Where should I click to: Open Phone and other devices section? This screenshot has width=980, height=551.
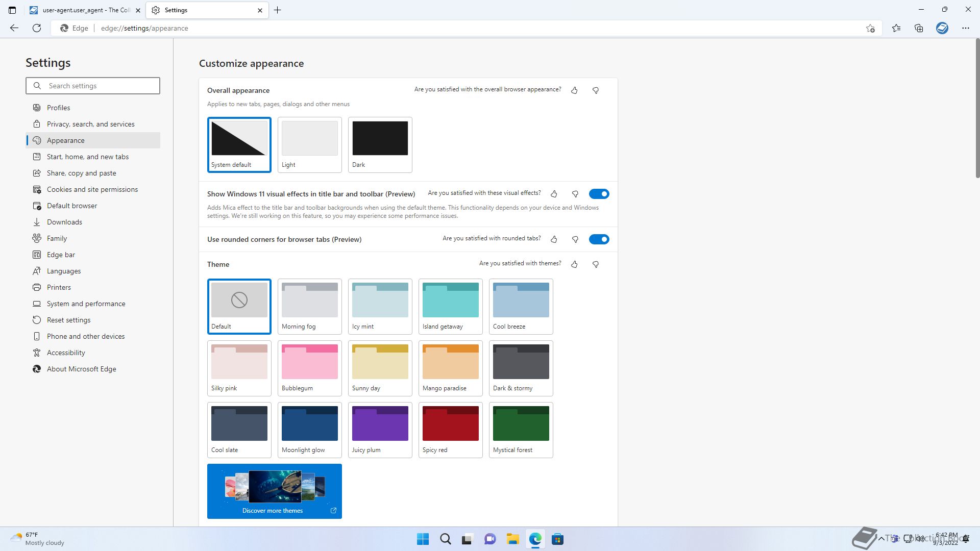pyautogui.click(x=93, y=336)
